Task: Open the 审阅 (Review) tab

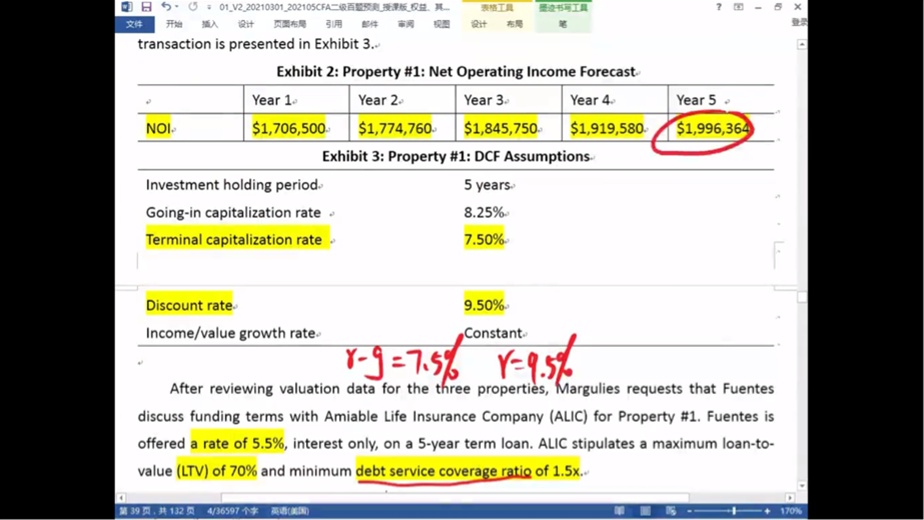Action: [x=405, y=24]
